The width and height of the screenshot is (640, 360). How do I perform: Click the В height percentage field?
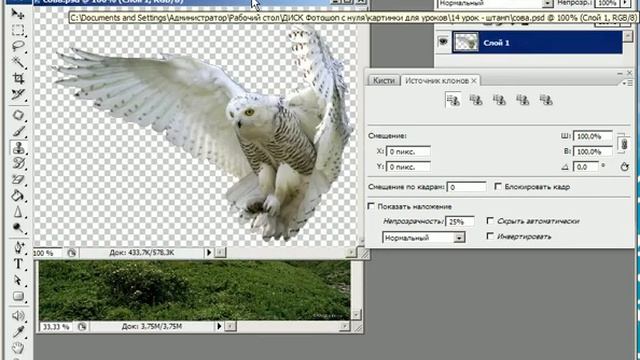[x=593, y=151]
